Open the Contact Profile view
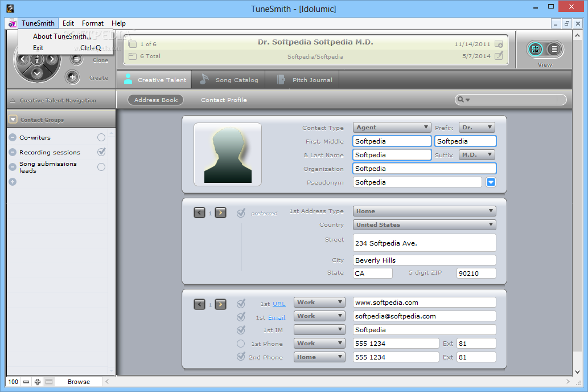This screenshot has height=392, width=588. [x=224, y=100]
